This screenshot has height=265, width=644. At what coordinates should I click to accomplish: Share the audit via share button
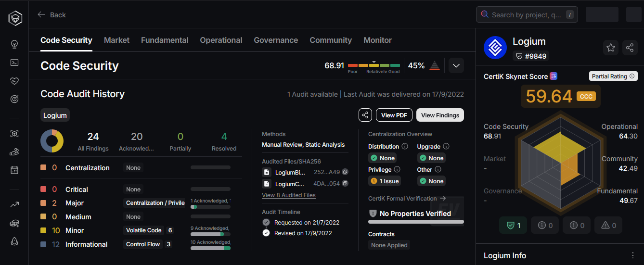click(x=365, y=115)
